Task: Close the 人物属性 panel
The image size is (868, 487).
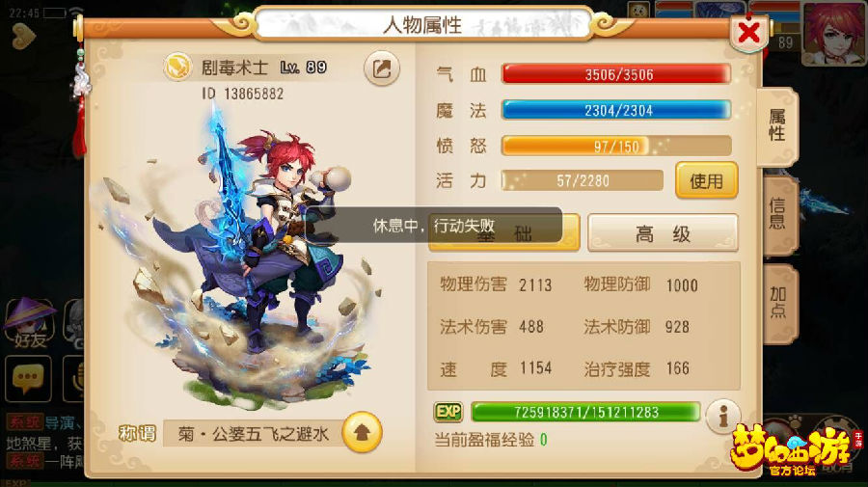Action: pyautogui.click(x=748, y=33)
